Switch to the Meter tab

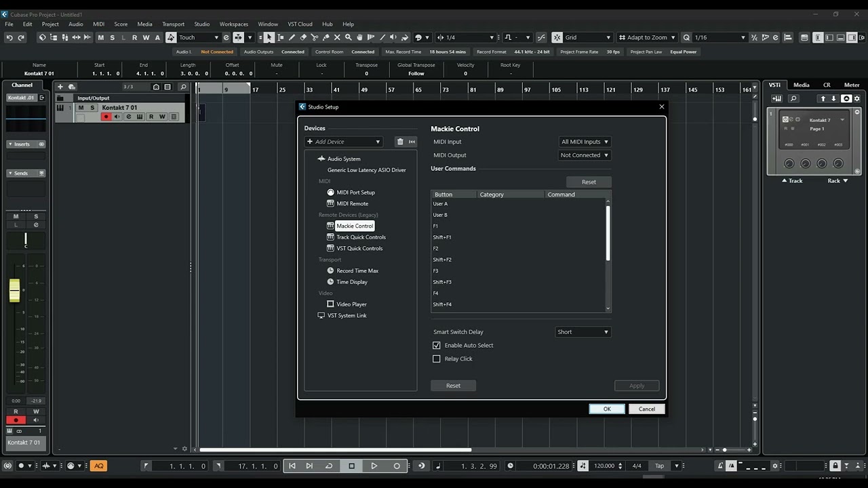(x=852, y=85)
